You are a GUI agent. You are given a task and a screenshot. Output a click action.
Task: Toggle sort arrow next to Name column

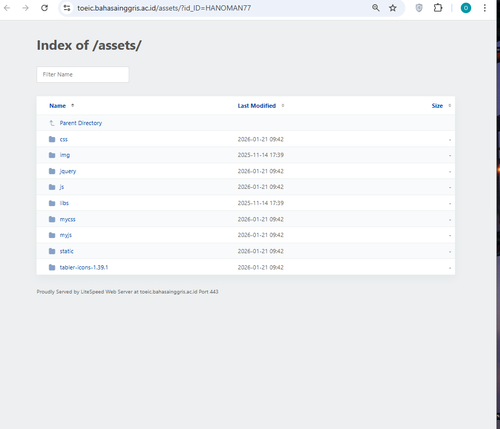[72, 105]
